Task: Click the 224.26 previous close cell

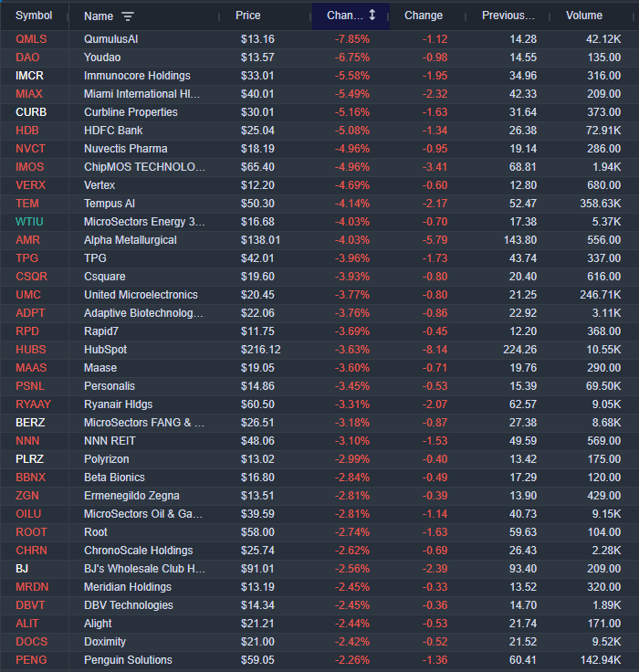Action: click(x=519, y=350)
